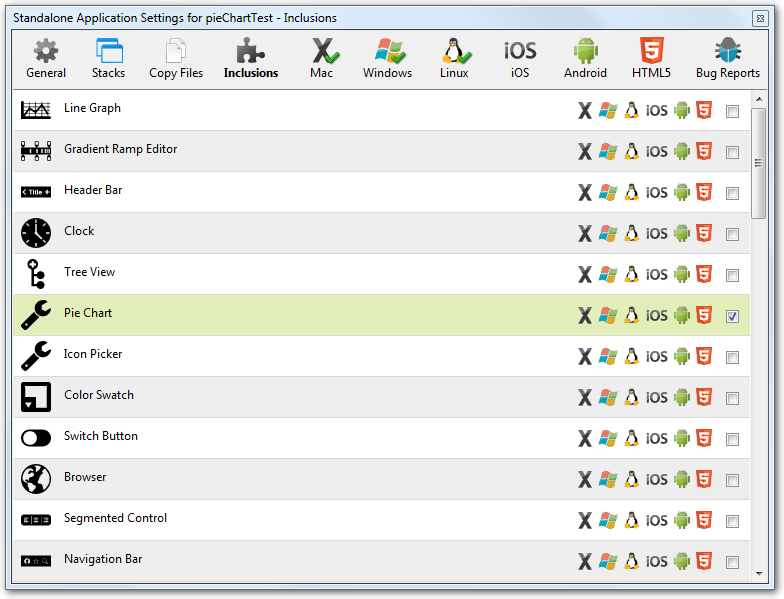The width and height of the screenshot is (784, 599).
Task: Close the Standalone Application Settings window
Action: pyautogui.click(x=764, y=18)
